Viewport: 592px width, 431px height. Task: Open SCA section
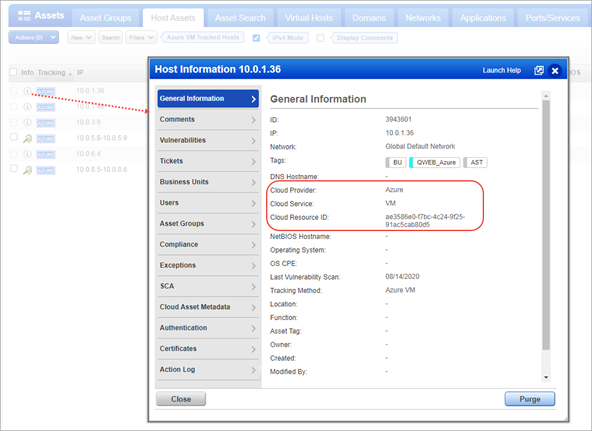pyautogui.click(x=208, y=286)
